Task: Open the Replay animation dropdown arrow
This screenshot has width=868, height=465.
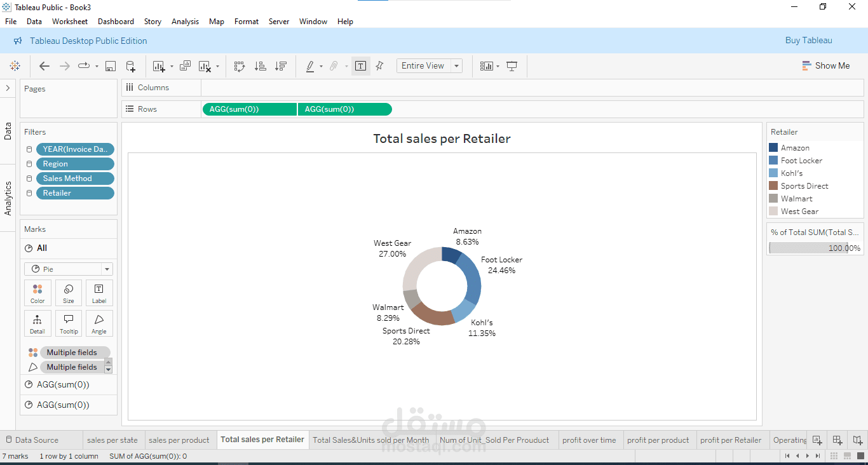Action: pos(97,66)
